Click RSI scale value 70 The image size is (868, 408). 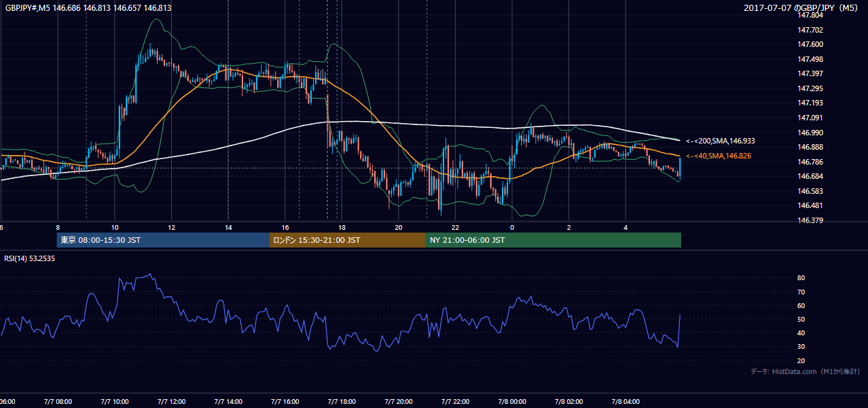pos(801,292)
